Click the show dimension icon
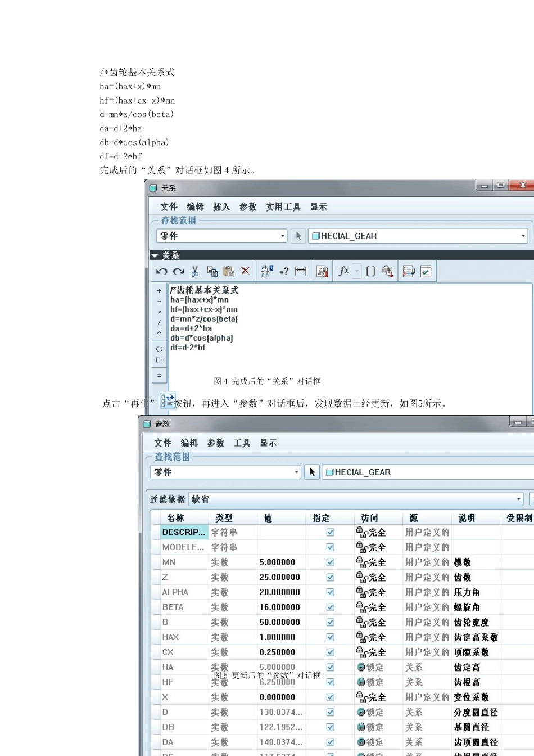This screenshot has width=534, height=756. [x=301, y=271]
